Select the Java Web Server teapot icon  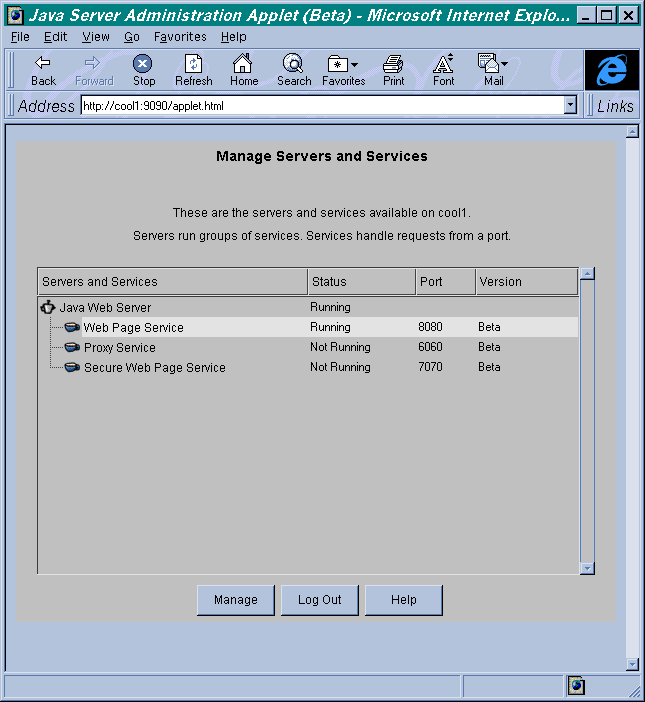[x=48, y=308]
